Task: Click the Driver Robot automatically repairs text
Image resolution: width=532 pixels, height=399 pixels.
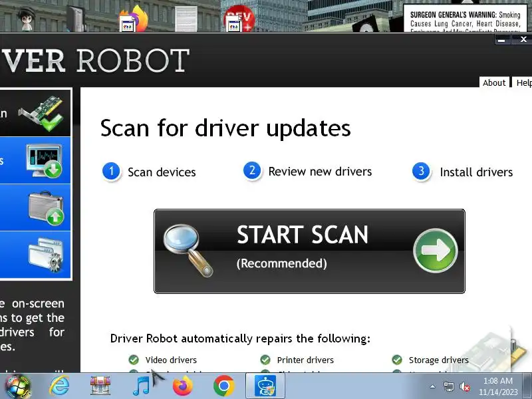Action: [240, 338]
